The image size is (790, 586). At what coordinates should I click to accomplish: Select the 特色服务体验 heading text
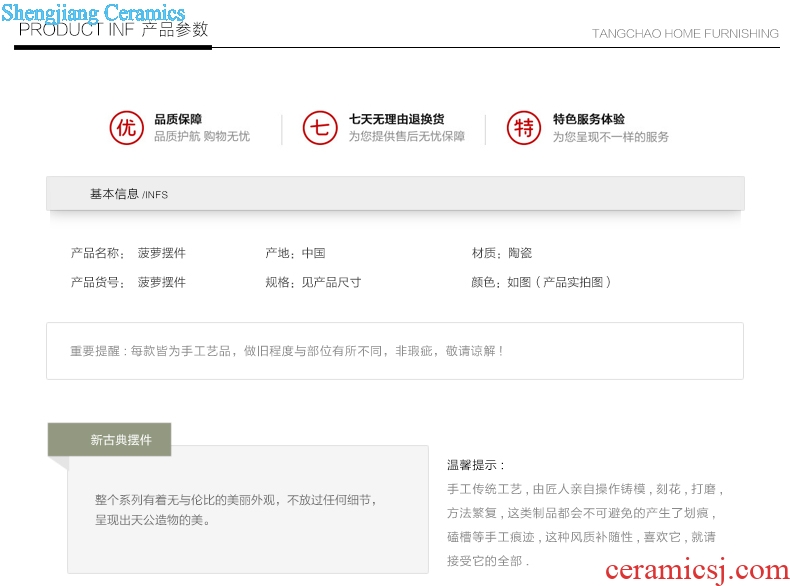point(589,120)
